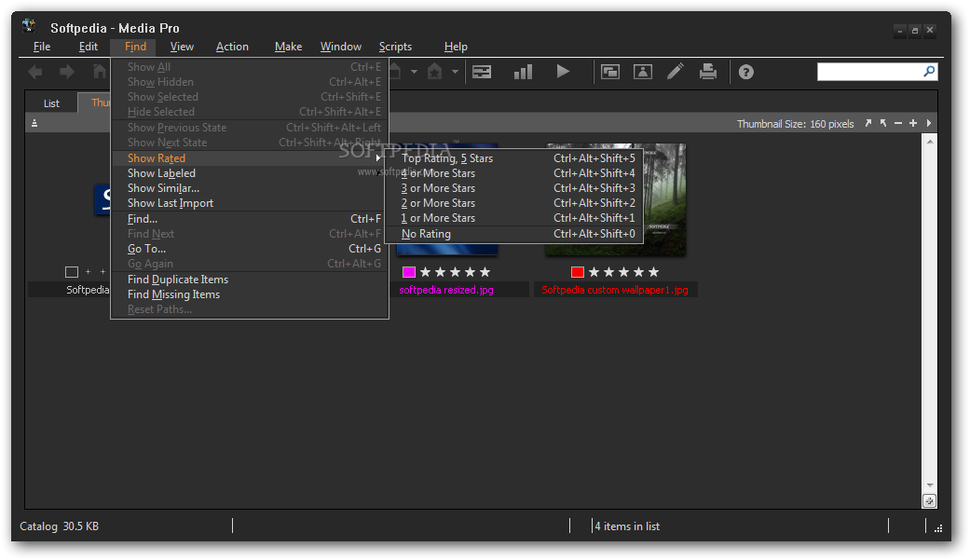Close the open Find menu
Image resolution: width=970 pixels, height=560 pixels.
(135, 47)
